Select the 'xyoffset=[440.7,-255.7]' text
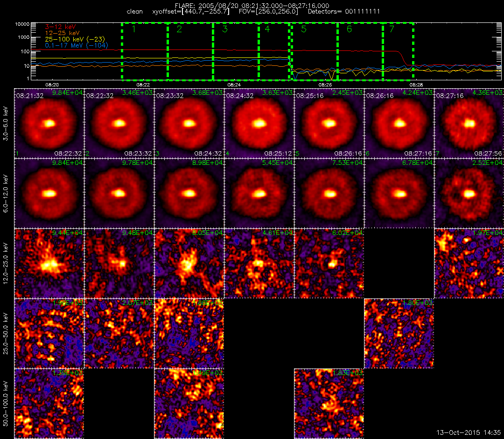The image size is (504, 439). click(x=191, y=12)
